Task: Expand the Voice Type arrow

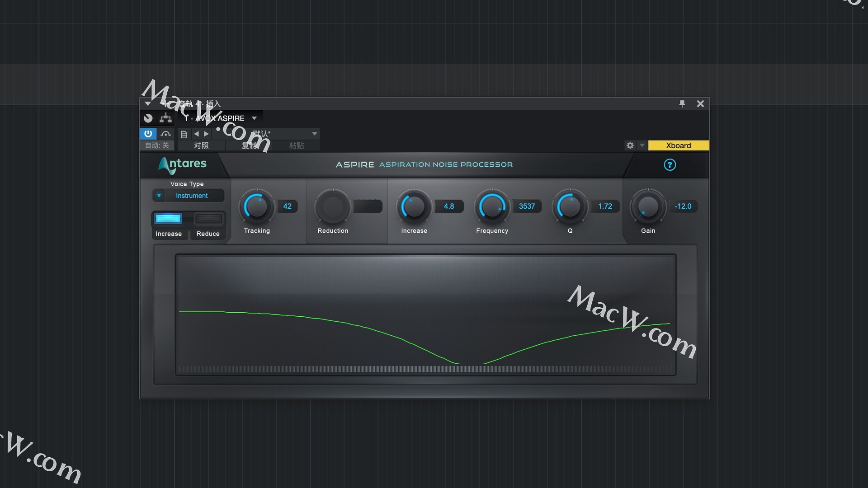Action: pos(159,196)
